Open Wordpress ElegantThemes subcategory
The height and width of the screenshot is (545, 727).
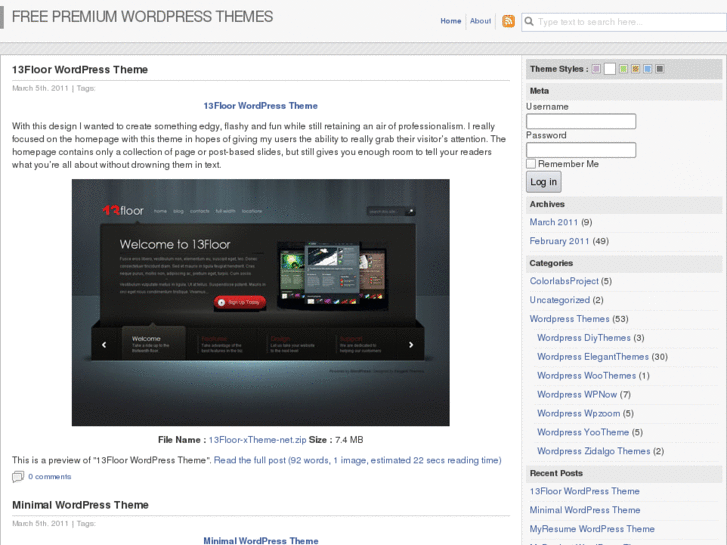(x=593, y=357)
